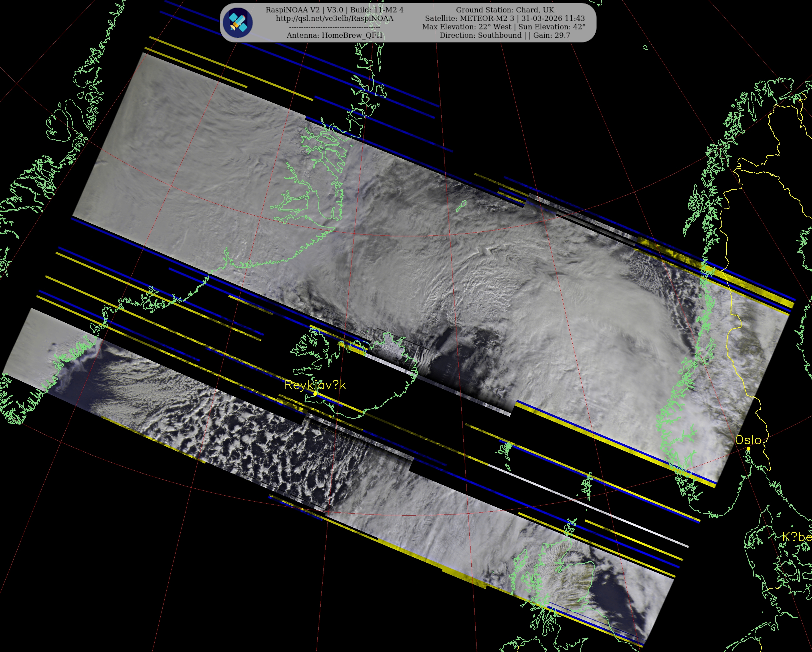Click the partial K?be city label
The image size is (812, 652).
coord(796,537)
